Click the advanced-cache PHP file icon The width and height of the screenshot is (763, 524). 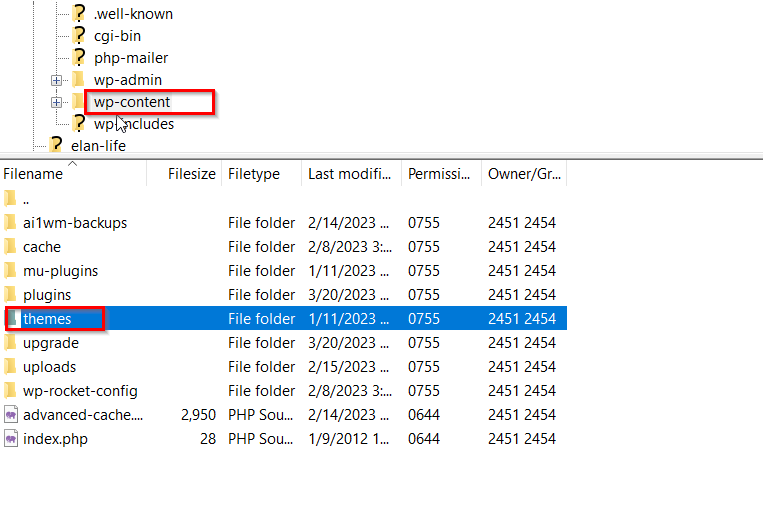[11, 415]
